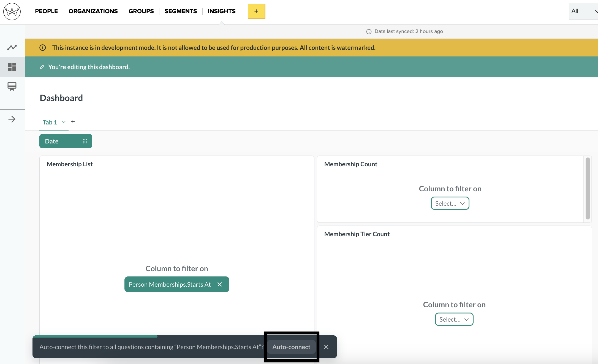
Task: Open the analytics line chart sidebar icon
Action: tap(12, 47)
